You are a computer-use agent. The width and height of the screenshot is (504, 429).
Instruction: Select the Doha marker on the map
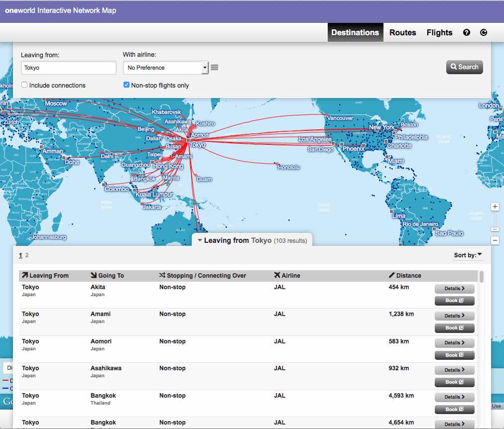pyautogui.click(x=64, y=158)
